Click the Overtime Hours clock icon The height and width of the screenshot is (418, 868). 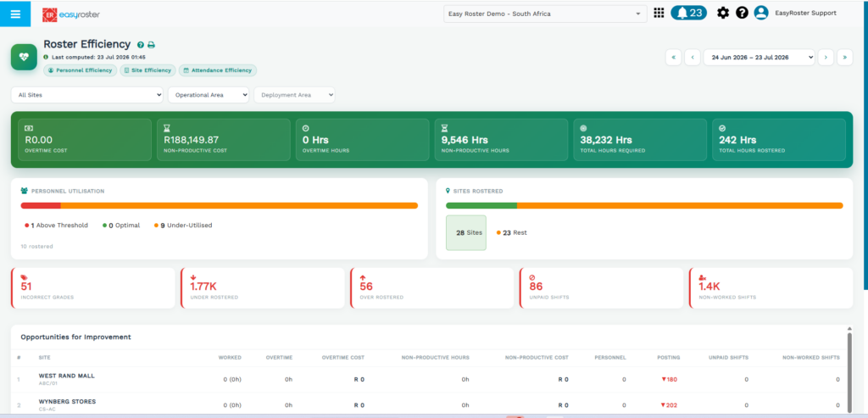pos(305,128)
